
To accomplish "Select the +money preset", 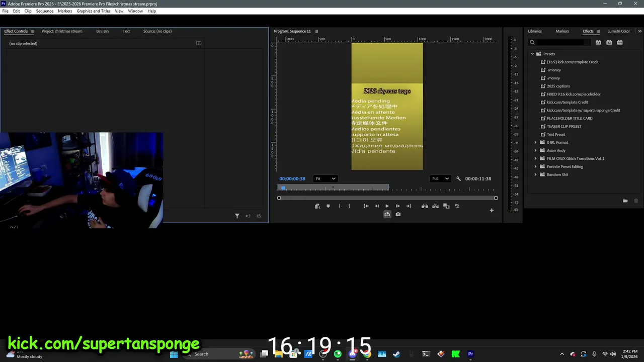I will [553, 70].
